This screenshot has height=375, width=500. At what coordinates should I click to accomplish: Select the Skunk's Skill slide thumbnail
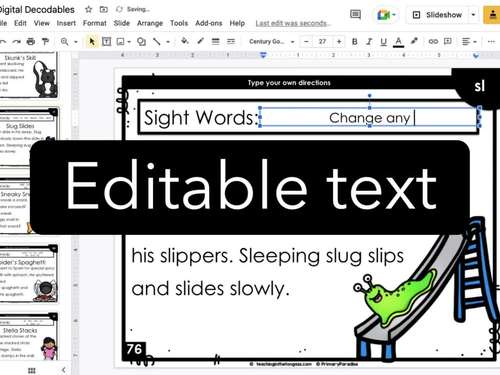29,75
